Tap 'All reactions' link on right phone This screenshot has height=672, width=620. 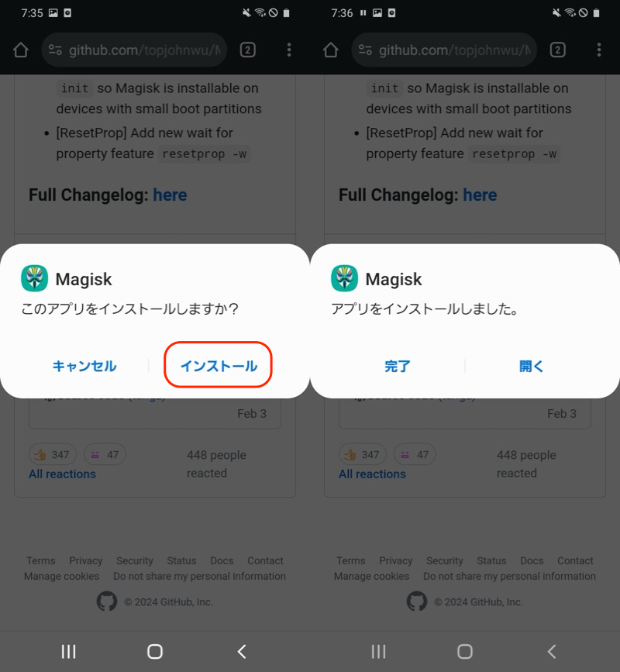372,474
